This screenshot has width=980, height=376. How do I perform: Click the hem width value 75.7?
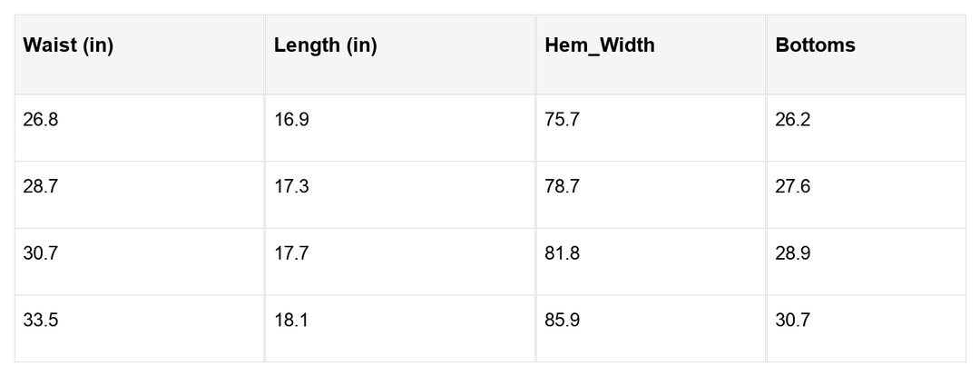(x=562, y=120)
